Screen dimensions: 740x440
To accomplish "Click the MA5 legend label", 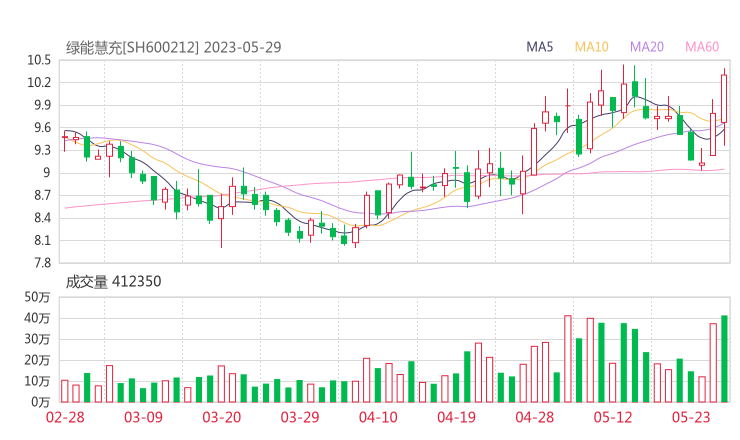I will 539,47.
